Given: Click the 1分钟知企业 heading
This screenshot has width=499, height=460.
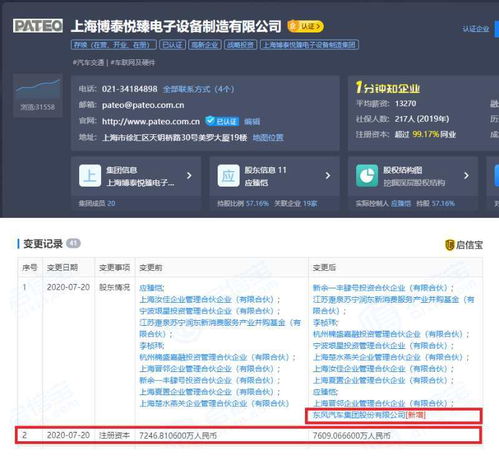Looking at the screenshot, I should coord(388,88).
